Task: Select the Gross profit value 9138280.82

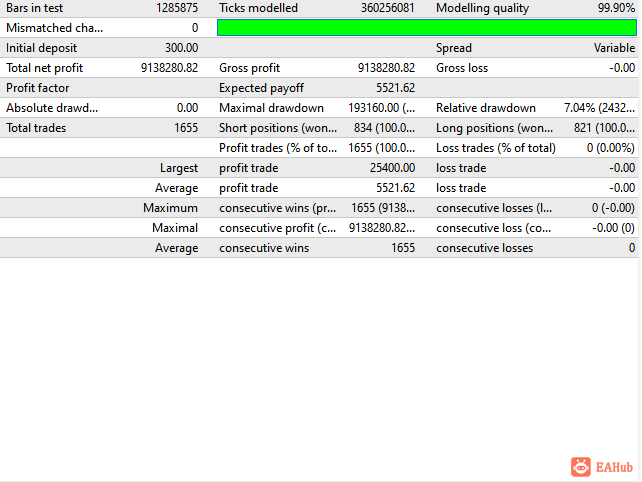Action: [386, 68]
